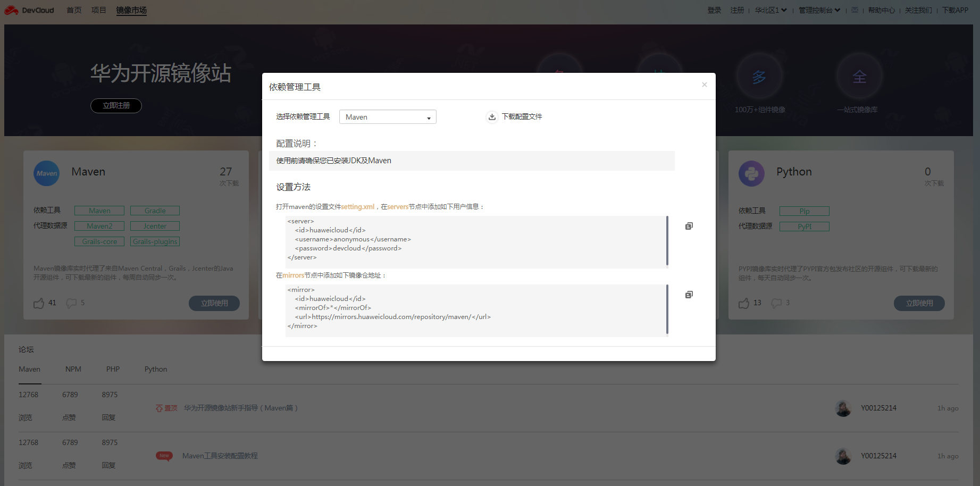Open the 管理控制台 dropdown menu
Image resolution: width=980 pixels, height=486 pixels.
(819, 10)
